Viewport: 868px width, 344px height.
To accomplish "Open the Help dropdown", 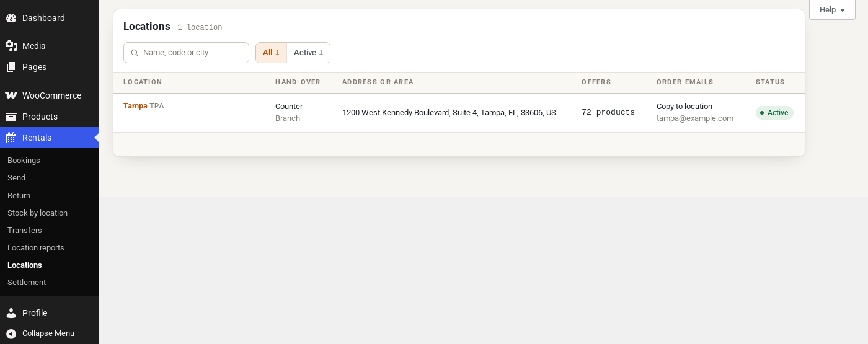I will pos(832,9).
